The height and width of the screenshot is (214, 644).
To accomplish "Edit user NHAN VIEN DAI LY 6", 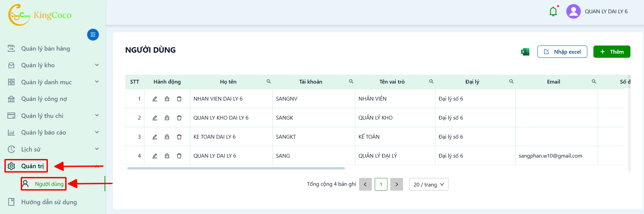I will (x=155, y=99).
